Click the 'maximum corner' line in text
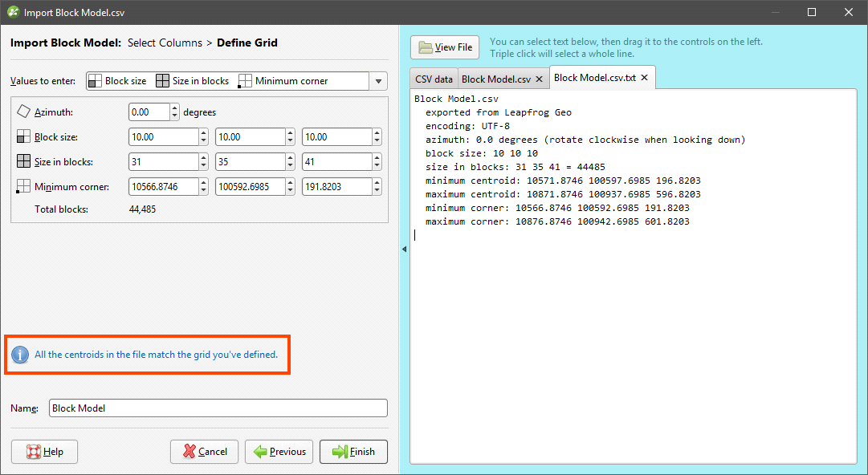 tap(557, 221)
